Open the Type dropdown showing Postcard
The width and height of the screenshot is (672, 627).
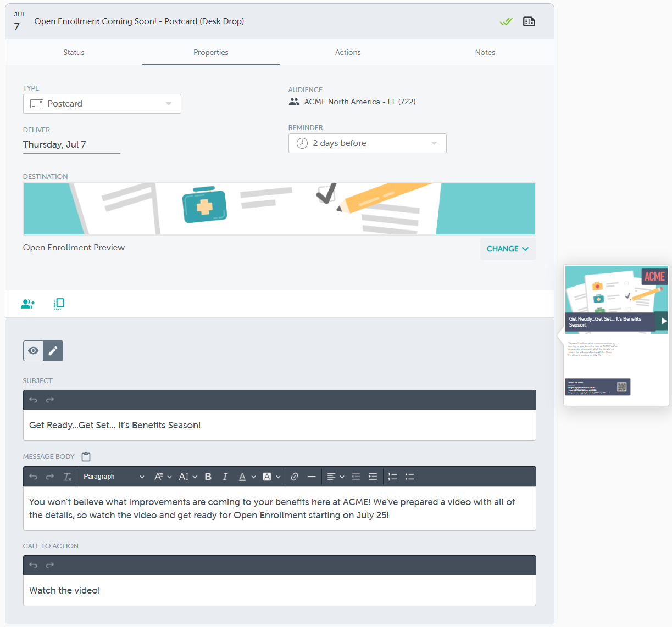click(x=102, y=104)
